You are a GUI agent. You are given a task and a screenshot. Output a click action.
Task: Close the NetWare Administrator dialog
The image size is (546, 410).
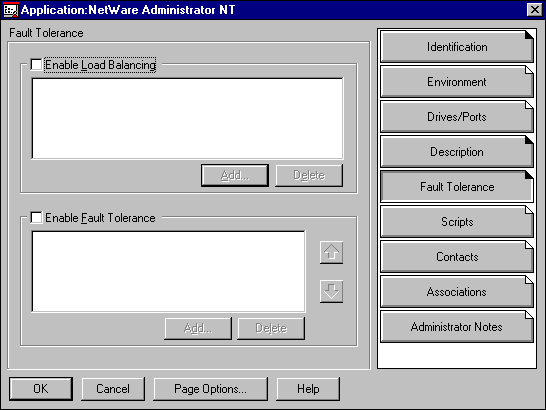pyautogui.click(x=535, y=10)
